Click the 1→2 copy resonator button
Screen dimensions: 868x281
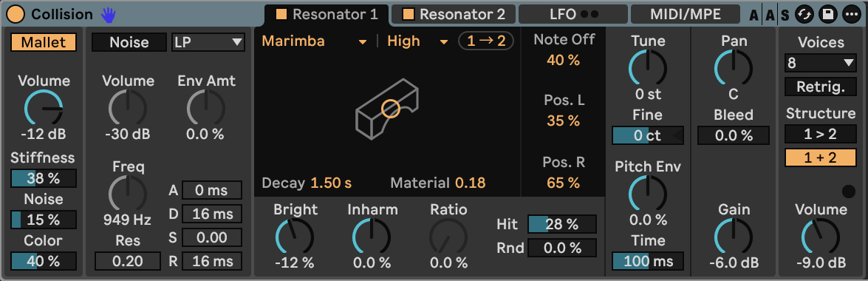tap(486, 41)
